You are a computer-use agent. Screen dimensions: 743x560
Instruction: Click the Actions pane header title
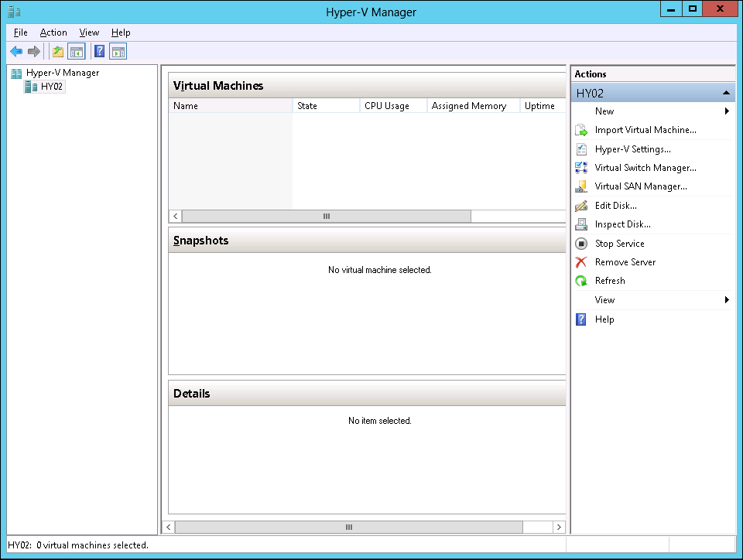point(591,73)
